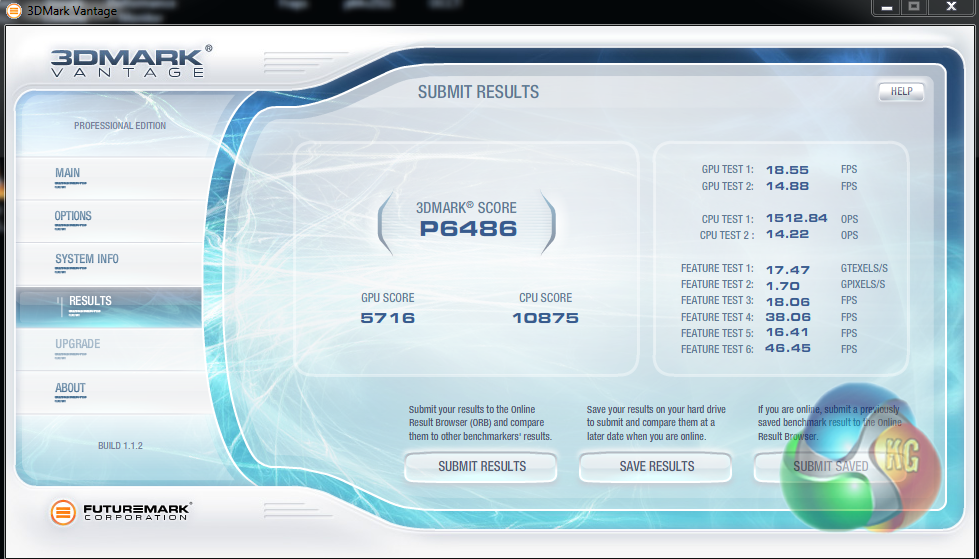The width and height of the screenshot is (979, 559).
Task: Click the GPIXELS/S unit label
Action: tap(863, 284)
